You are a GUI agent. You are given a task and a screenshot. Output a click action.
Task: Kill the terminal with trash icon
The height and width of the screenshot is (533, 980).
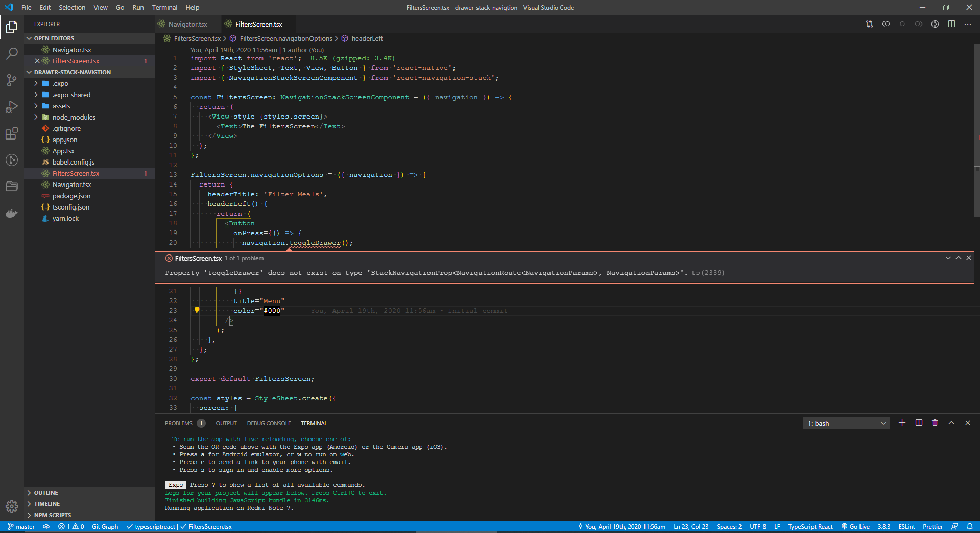tap(935, 423)
